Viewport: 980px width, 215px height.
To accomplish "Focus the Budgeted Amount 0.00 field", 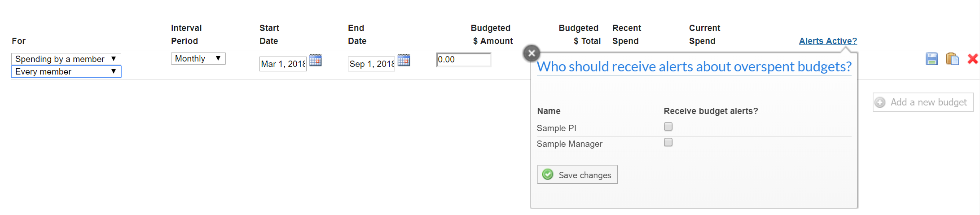I will [x=464, y=60].
